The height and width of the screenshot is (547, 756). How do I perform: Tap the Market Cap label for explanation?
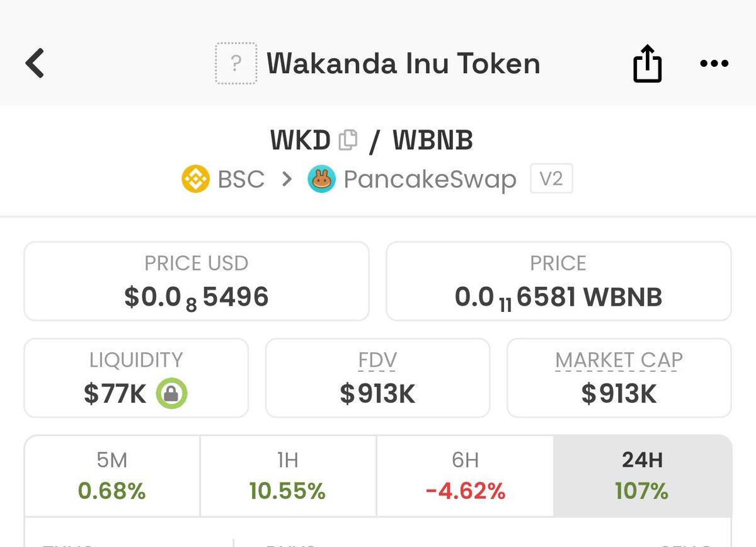tap(619, 360)
